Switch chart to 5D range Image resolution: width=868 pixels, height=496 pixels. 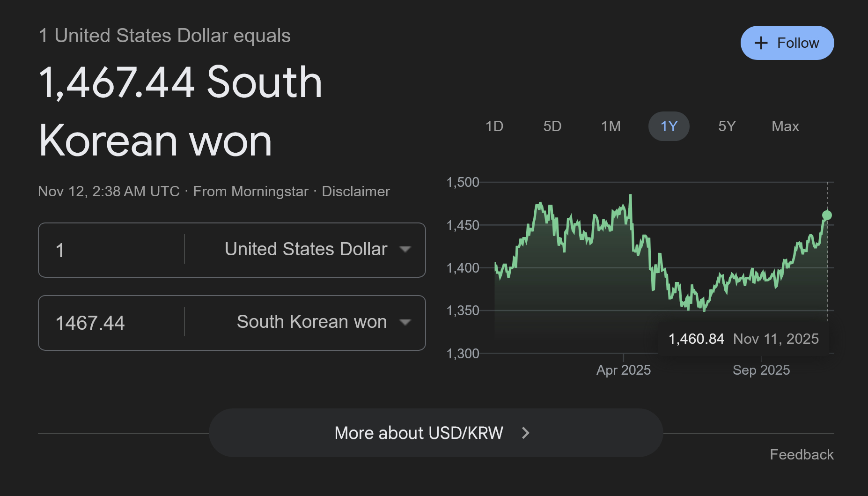coord(552,126)
